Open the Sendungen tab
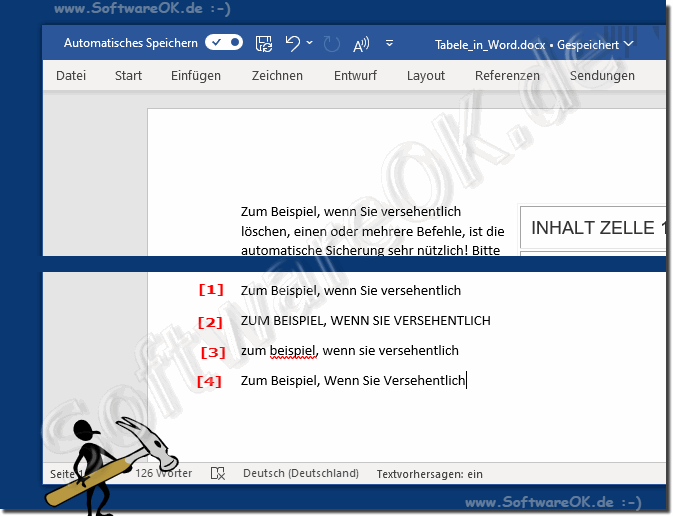 (602, 76)
